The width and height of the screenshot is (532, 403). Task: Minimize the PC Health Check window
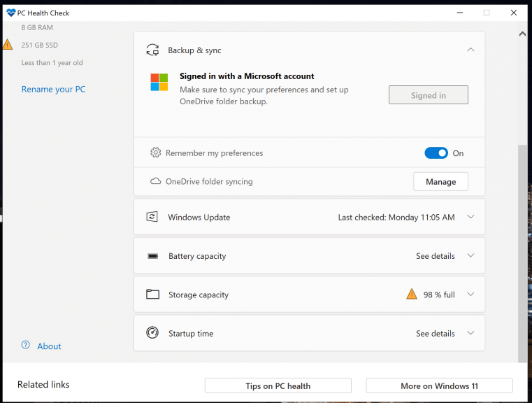[460, 13]
